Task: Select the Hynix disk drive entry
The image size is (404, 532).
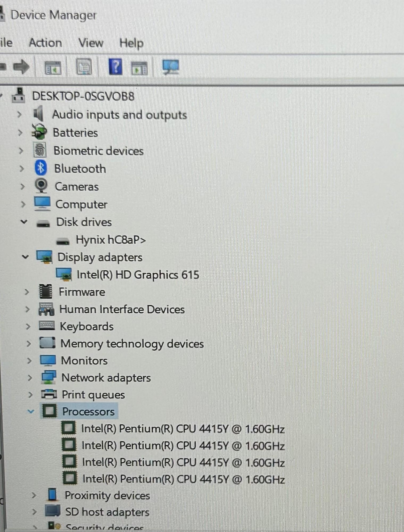Action: tap(111, 240)
